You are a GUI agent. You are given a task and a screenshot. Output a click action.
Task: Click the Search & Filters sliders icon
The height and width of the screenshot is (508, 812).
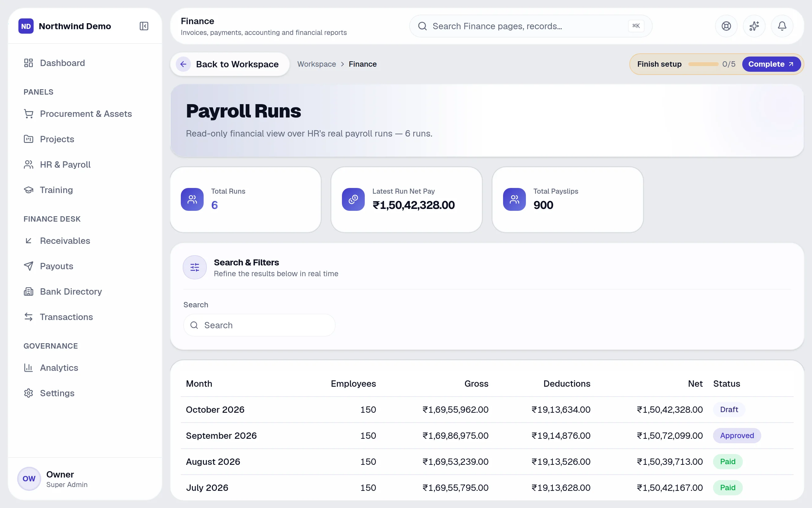(x=195, y=267)
